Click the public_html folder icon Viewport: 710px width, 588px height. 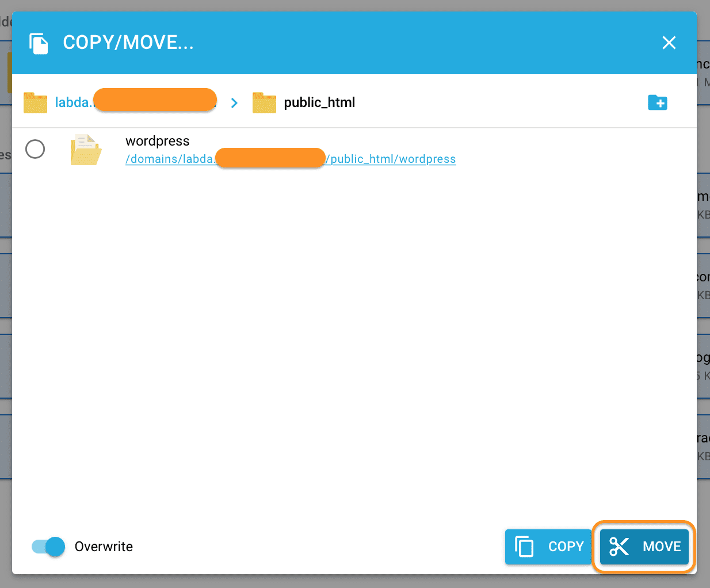click(x=264, y=103)
